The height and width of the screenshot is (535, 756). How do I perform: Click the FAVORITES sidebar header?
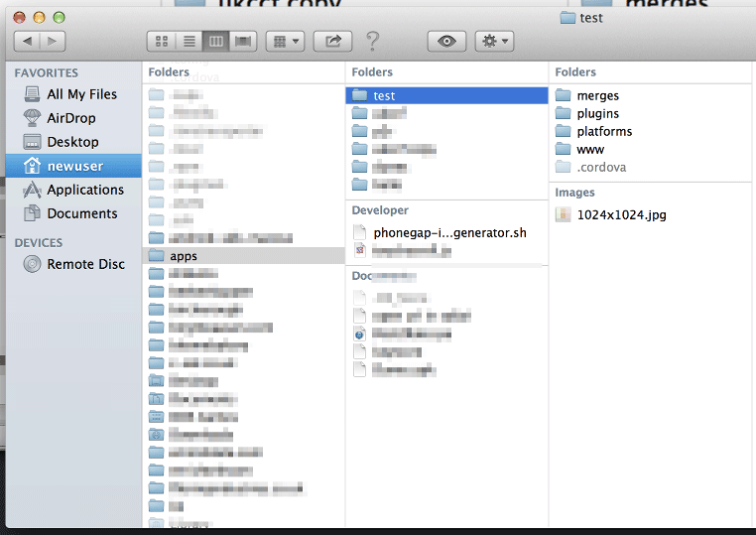coord(47,72)
